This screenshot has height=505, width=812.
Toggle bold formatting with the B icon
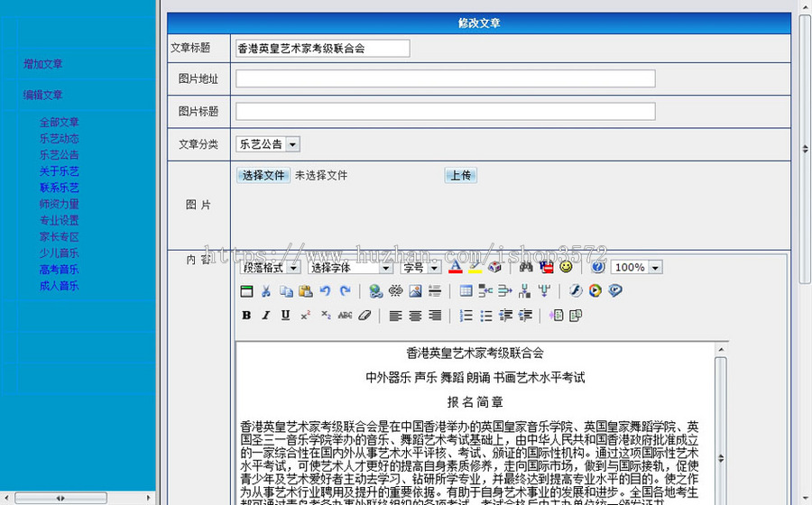pyautogui.click(x=246, y=316)
